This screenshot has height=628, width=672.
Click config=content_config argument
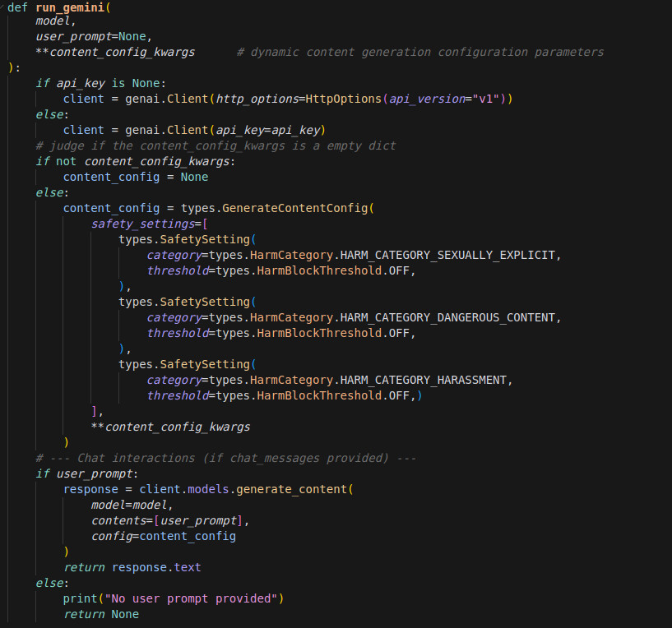coord(163,537)
